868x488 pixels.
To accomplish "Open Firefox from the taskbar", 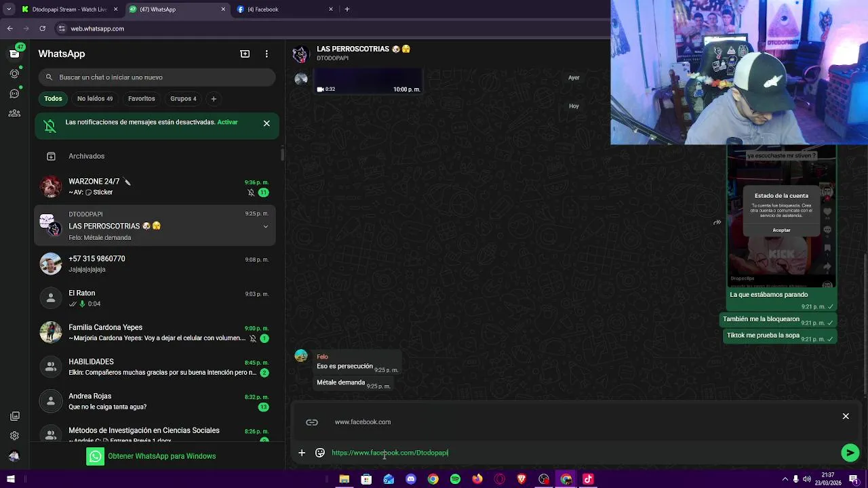I will 477,479.
